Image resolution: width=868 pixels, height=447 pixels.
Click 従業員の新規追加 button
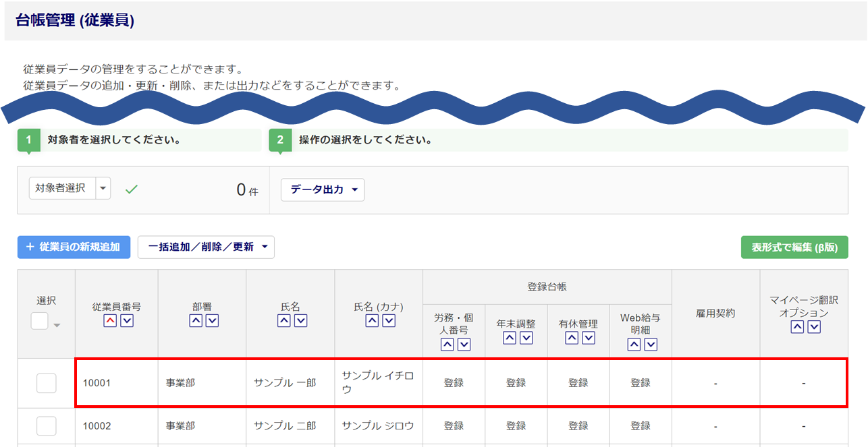[x=74, y=247]
